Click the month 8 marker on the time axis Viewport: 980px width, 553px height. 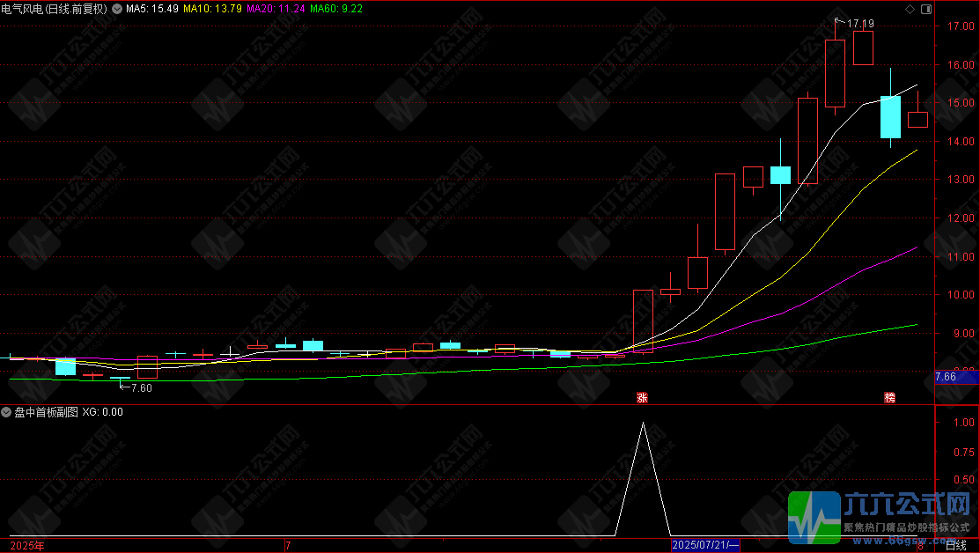[921, 545]
